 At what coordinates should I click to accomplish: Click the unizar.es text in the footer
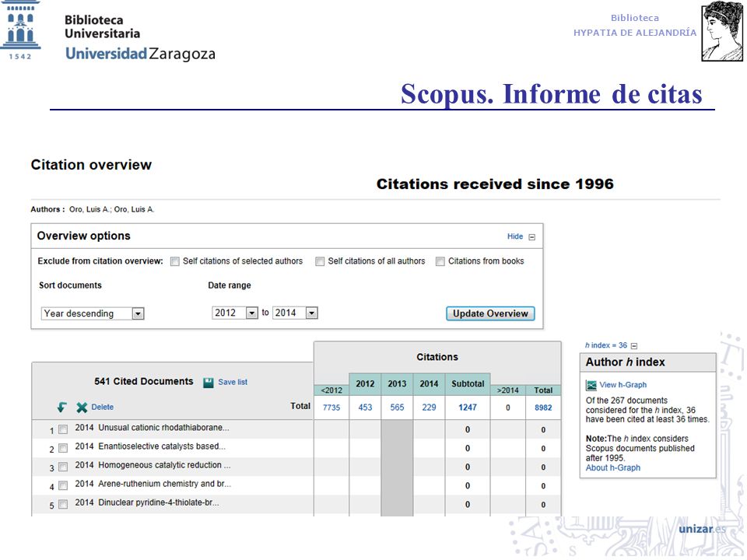pyautogui.click(x=702, y=530)
